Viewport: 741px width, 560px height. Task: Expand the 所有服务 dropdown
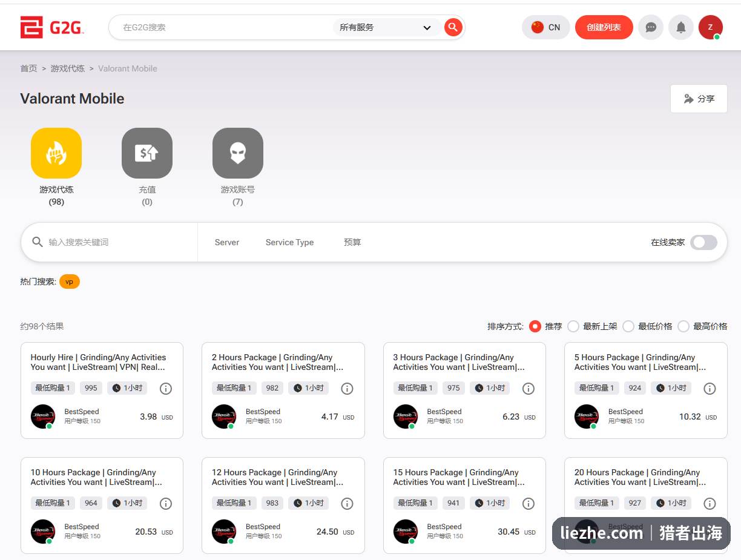point(385,27)
